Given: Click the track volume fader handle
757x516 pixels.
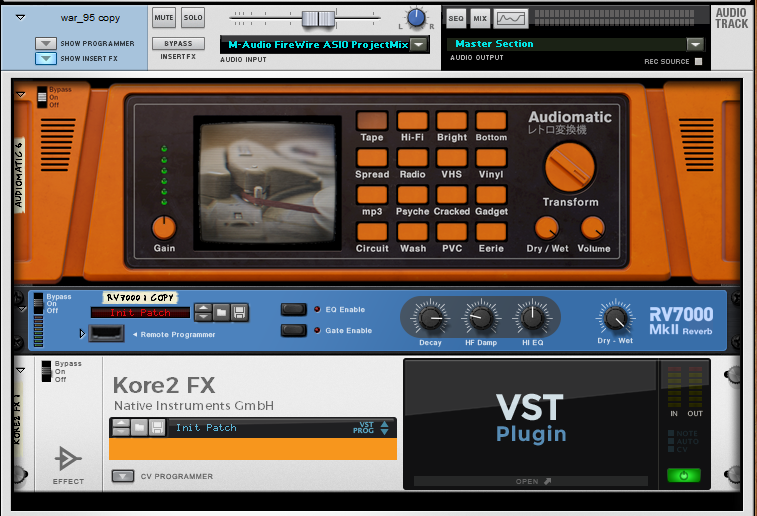Looking at the screenshot, I should 317,18.
